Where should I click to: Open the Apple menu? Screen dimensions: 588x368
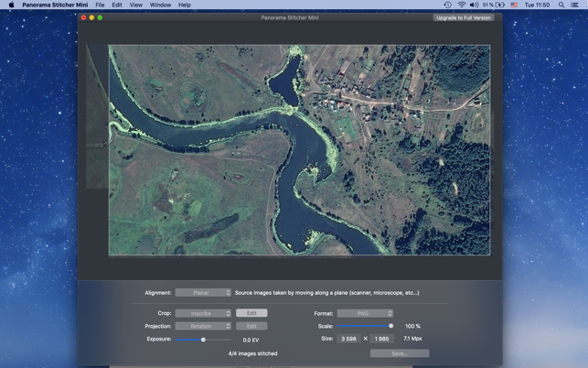click(11, 5)
